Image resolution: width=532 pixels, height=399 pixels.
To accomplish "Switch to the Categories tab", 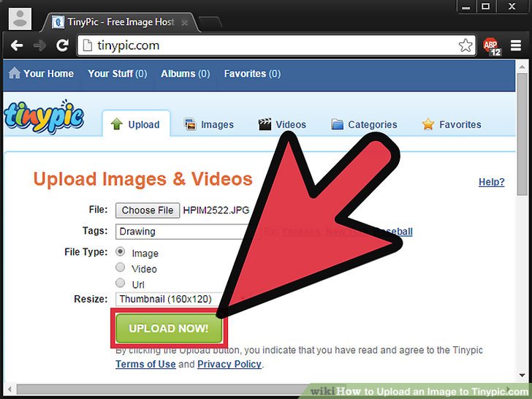I will 364,124.
